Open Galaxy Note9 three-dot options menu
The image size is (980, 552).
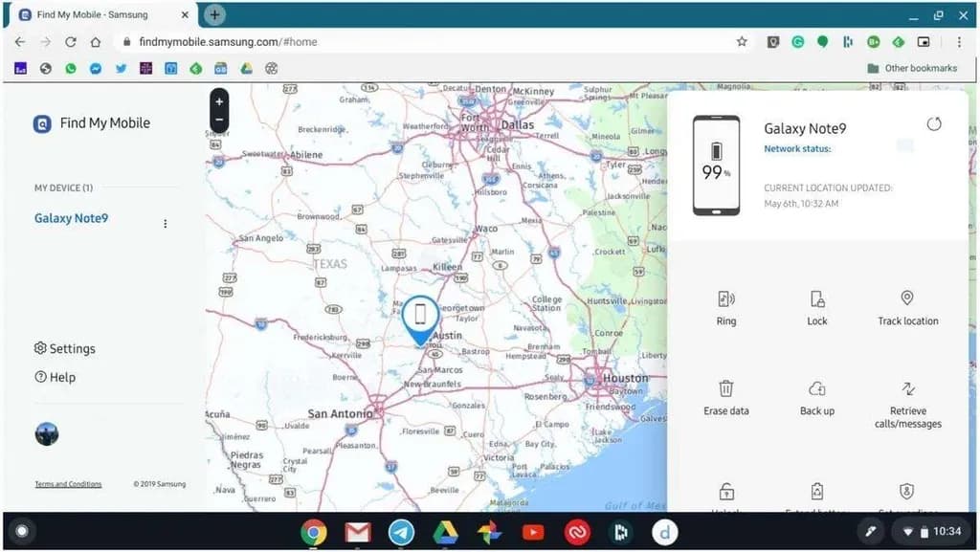165,224
